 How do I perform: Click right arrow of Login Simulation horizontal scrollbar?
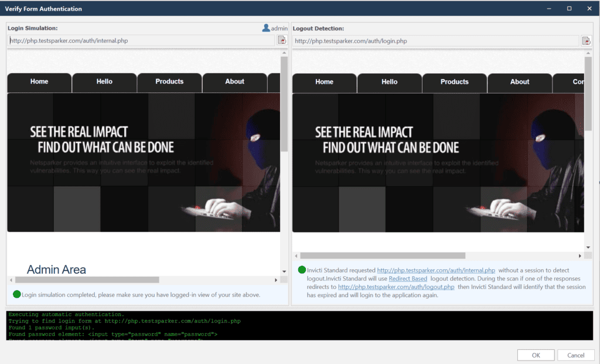click(276, 280)
